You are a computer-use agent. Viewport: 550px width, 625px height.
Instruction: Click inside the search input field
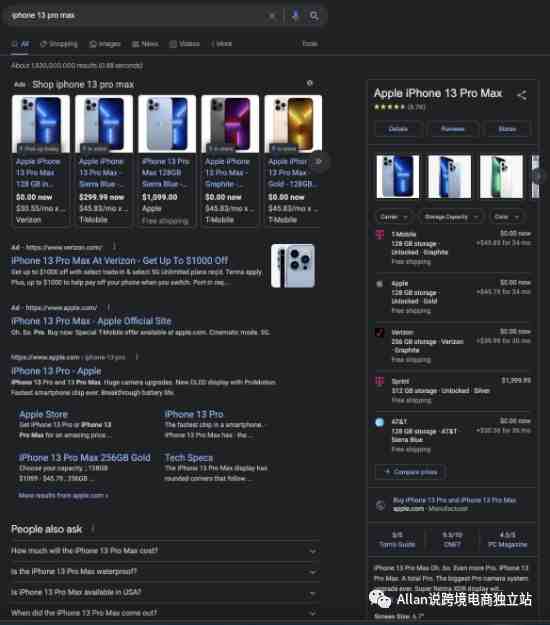click(x=136, y=16)
